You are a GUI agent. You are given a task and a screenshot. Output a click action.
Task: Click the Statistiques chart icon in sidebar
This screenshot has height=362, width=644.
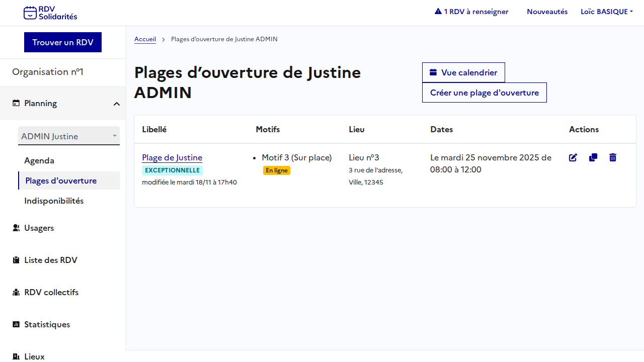coord(16,324)
